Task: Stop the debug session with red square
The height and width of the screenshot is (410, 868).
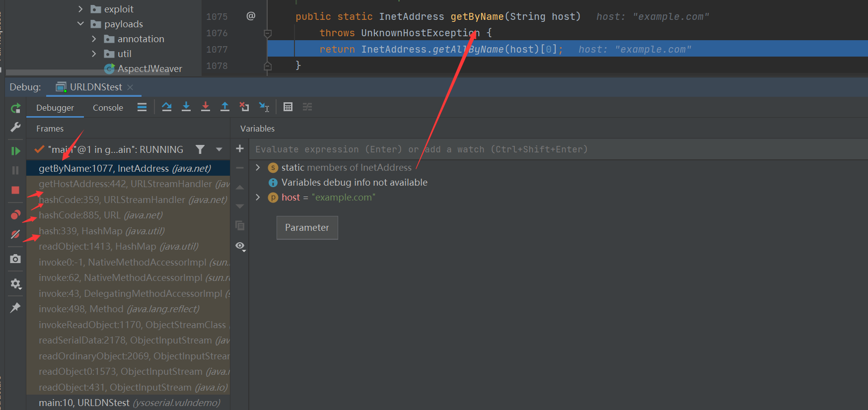Action: 15,190
